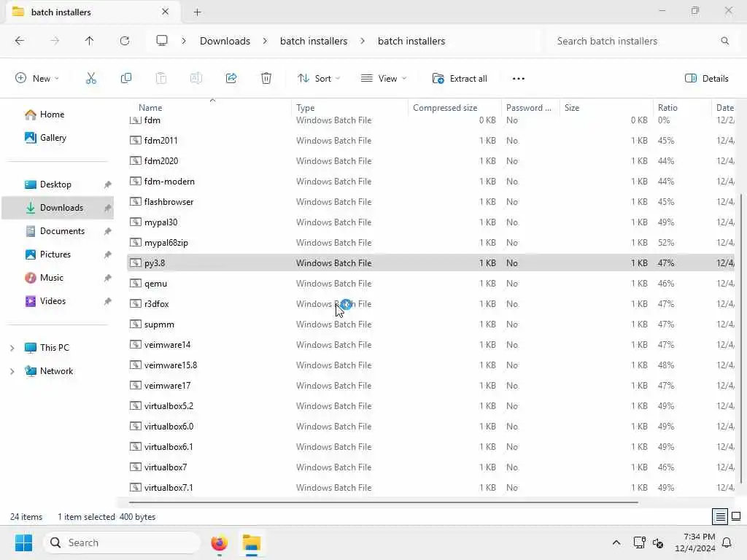This screenshot has width=747, height=560.
Task: Click File Explorer taskbar icon
Action: (x=252, y=542)
